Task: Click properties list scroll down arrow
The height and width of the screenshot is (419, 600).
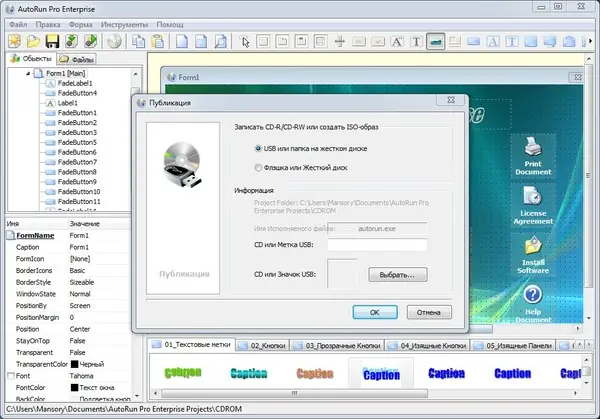Action: pos(137,396)
